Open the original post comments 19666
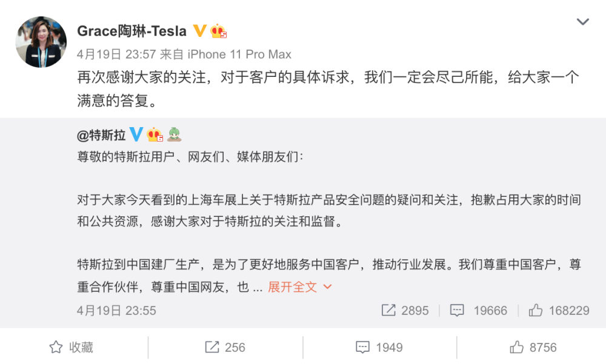Viewport: 606px width, 364px height. (x=479, y=311)
